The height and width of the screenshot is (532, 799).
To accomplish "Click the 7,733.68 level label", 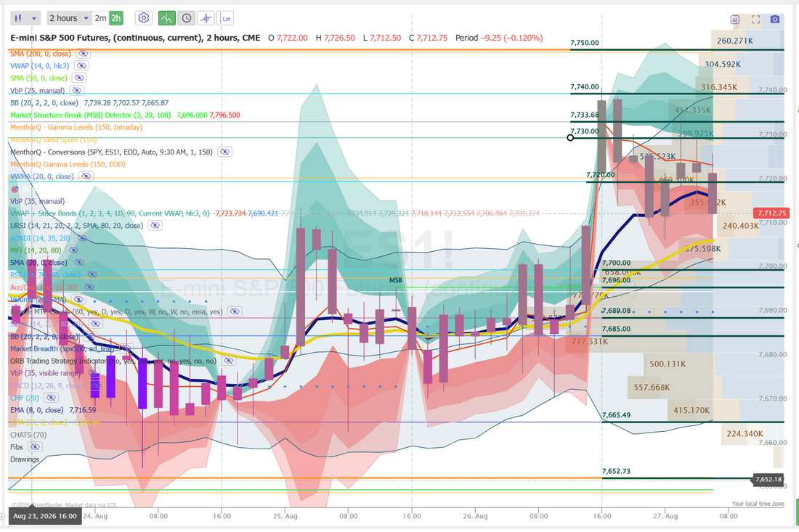I will [585, 115].
